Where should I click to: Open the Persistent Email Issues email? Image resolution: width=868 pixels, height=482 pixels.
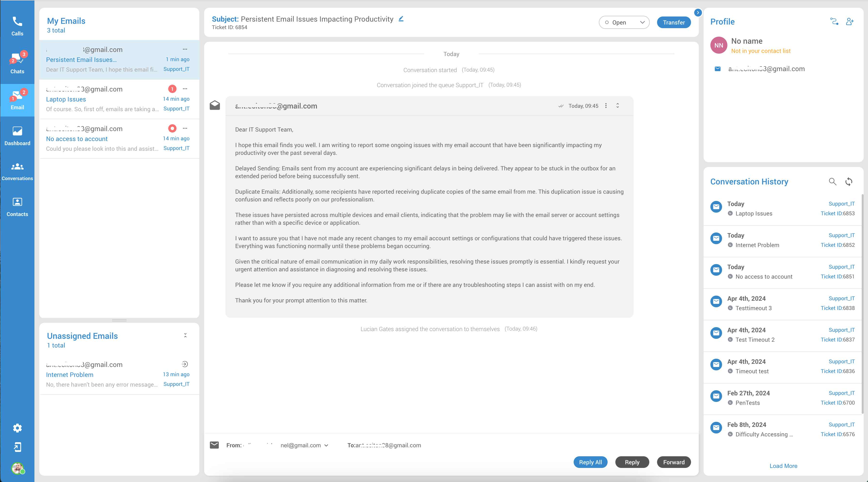click(x=119, y=59)
